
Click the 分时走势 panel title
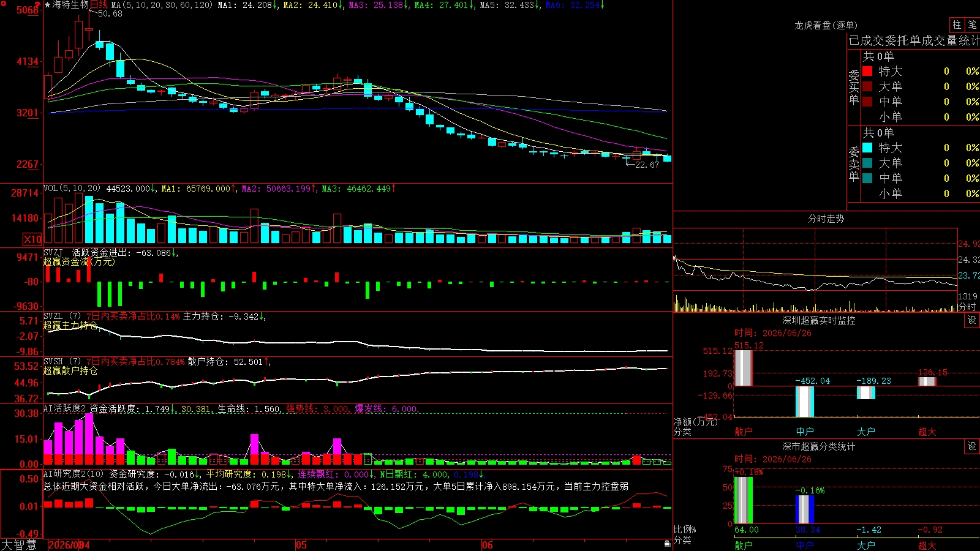coord(826,219)
